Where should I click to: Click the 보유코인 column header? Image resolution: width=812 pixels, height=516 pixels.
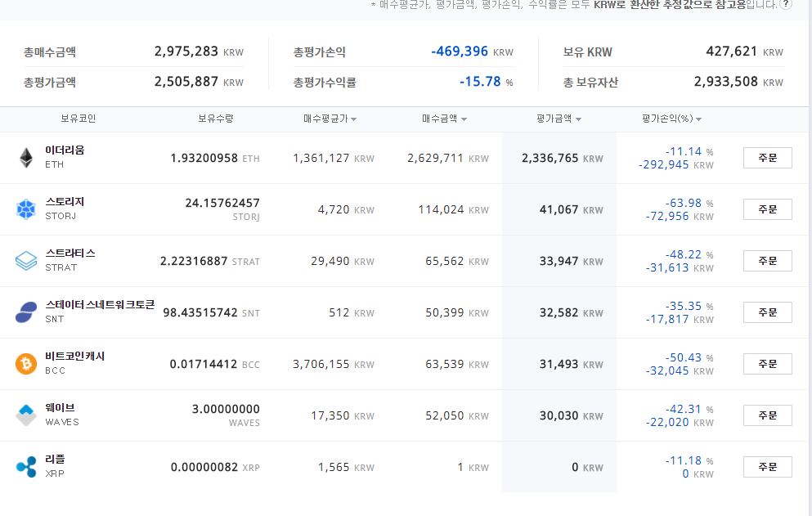pyautogui.click(x=79, y=119)
